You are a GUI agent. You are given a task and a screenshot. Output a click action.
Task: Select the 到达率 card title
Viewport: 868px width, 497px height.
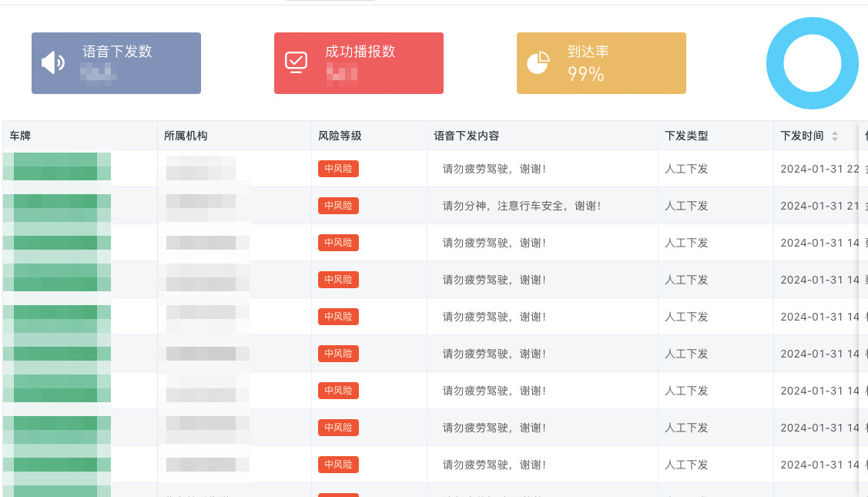tap(588, 52)
